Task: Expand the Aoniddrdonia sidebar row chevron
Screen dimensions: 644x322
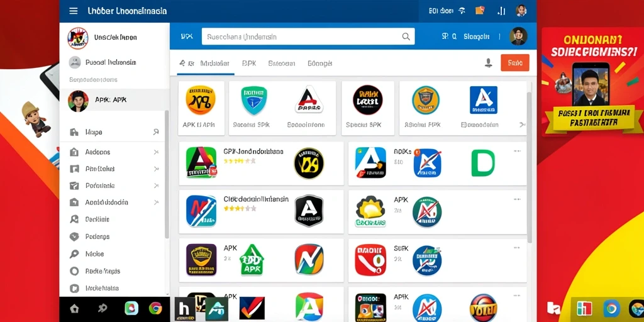Action: point(156,203)
